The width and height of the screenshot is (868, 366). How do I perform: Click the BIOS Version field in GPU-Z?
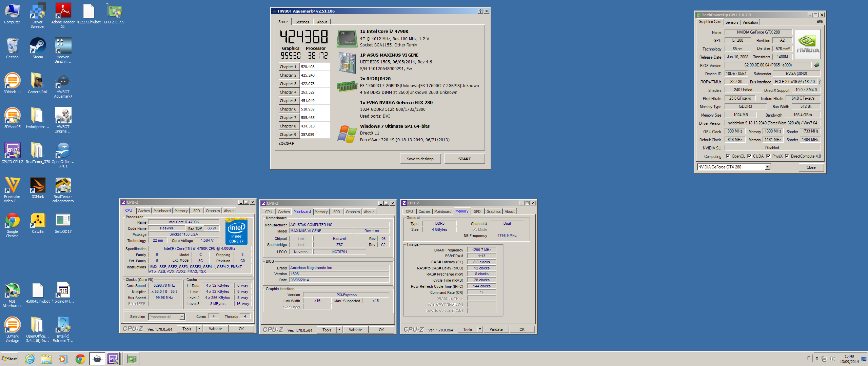[x=768, y=65]
